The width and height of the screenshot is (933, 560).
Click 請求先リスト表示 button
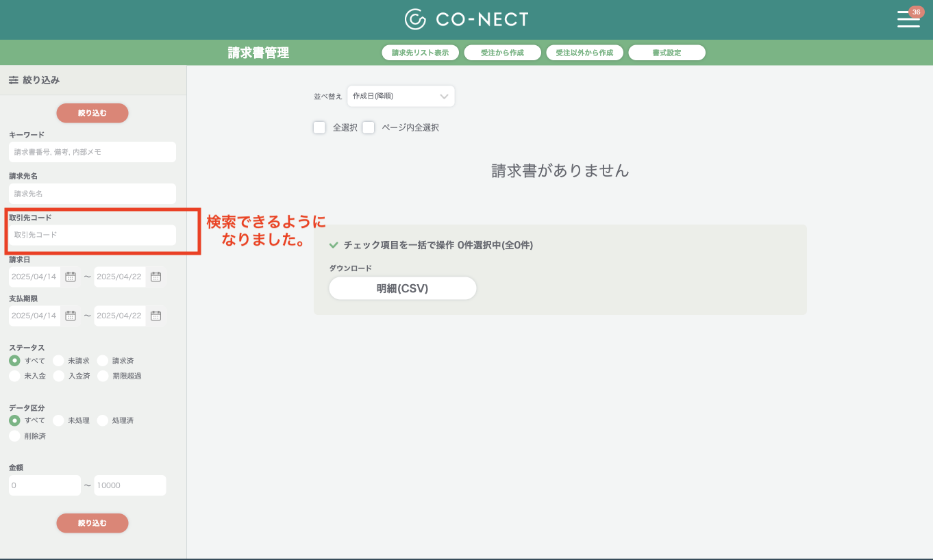420,53
